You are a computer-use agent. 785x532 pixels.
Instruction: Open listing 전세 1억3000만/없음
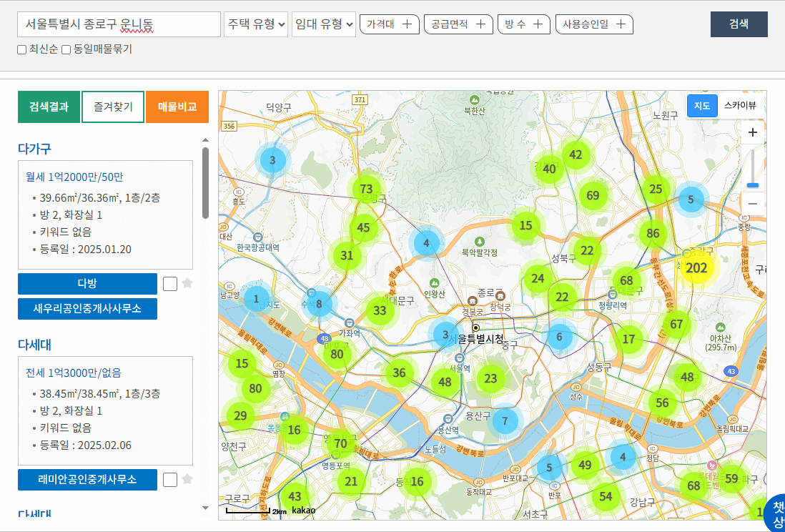[74, 373]
